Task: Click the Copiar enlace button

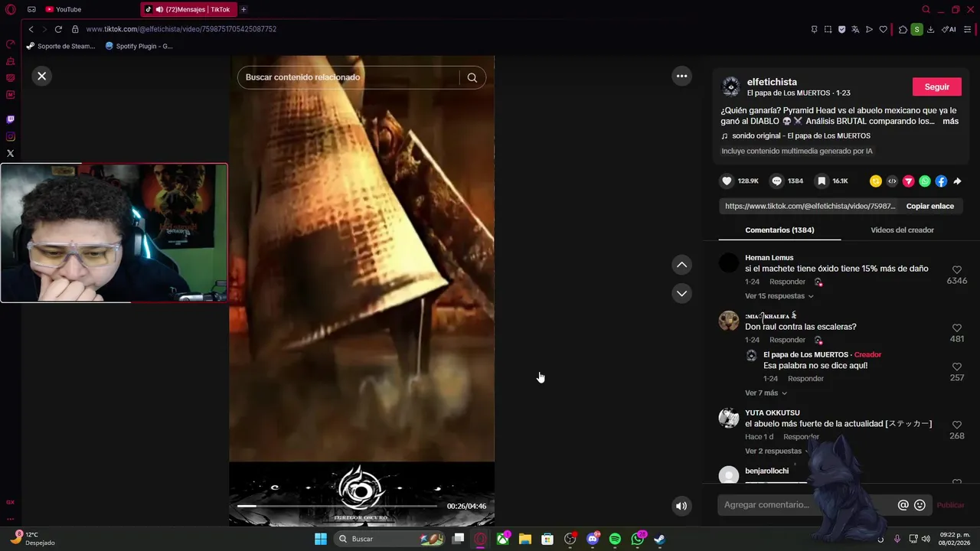Action: tap(930, 206)
